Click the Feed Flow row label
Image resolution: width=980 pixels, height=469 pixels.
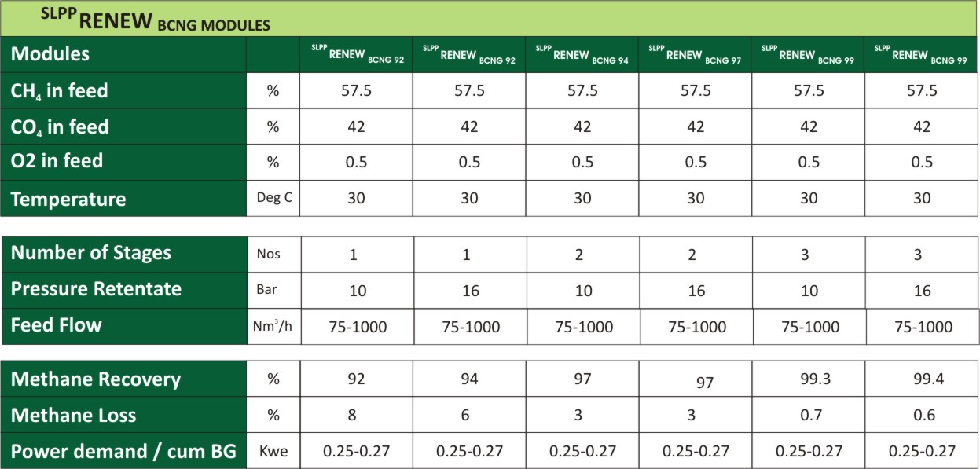[x=56, y=325]
